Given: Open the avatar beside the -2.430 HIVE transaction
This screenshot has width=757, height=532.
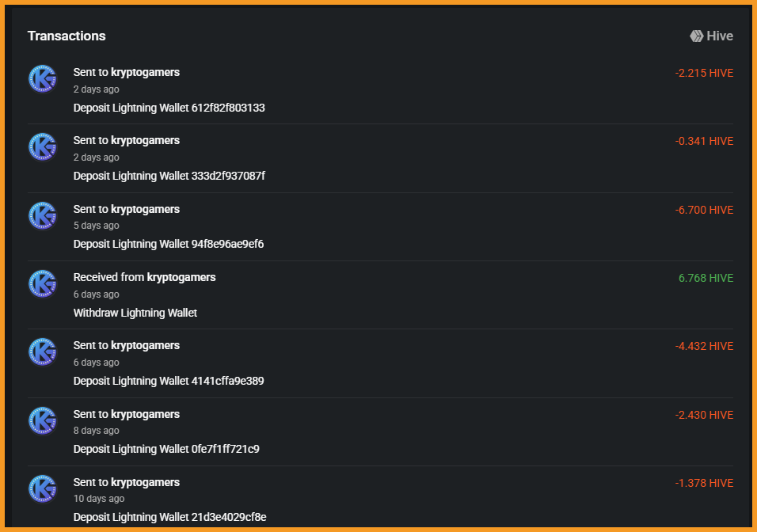Looking at the screenshot, I should pos(43,420).
